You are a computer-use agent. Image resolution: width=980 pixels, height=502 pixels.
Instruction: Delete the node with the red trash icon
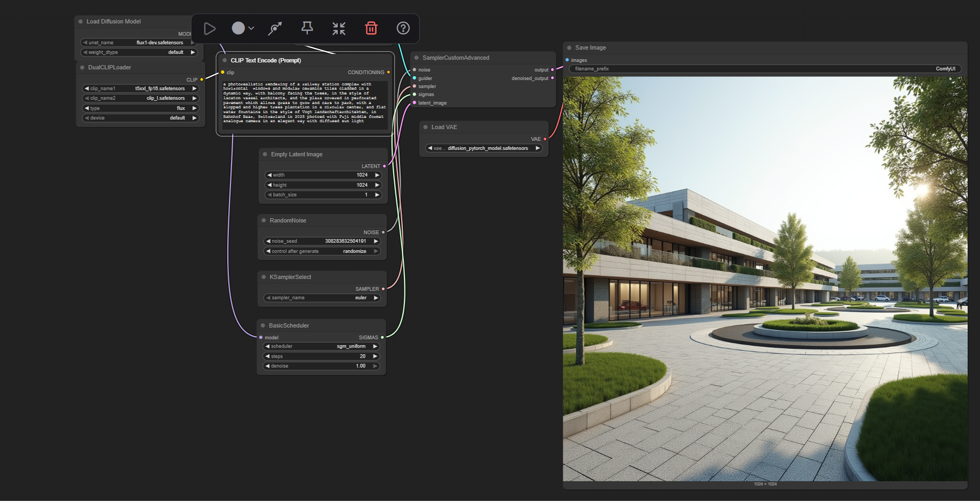[371, 28]
